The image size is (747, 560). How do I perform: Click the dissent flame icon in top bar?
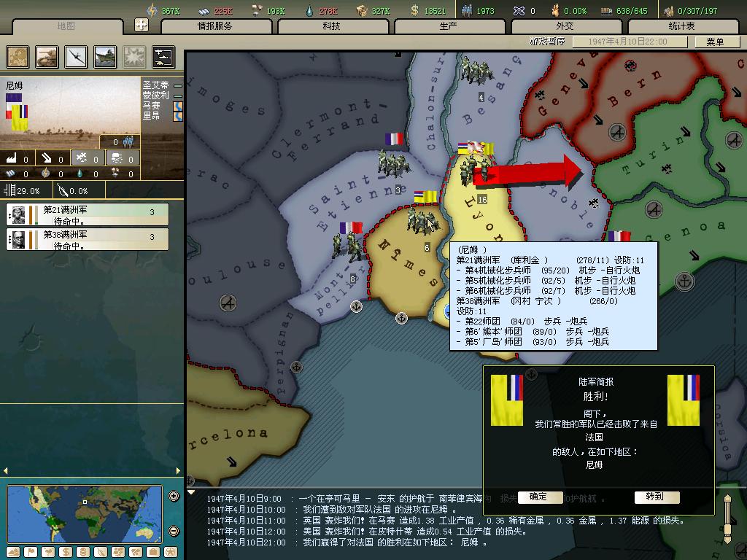pos(555,10)
